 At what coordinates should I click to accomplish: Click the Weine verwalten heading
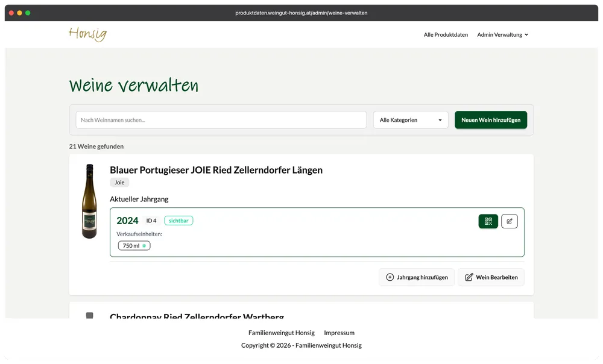pos(134,86)
